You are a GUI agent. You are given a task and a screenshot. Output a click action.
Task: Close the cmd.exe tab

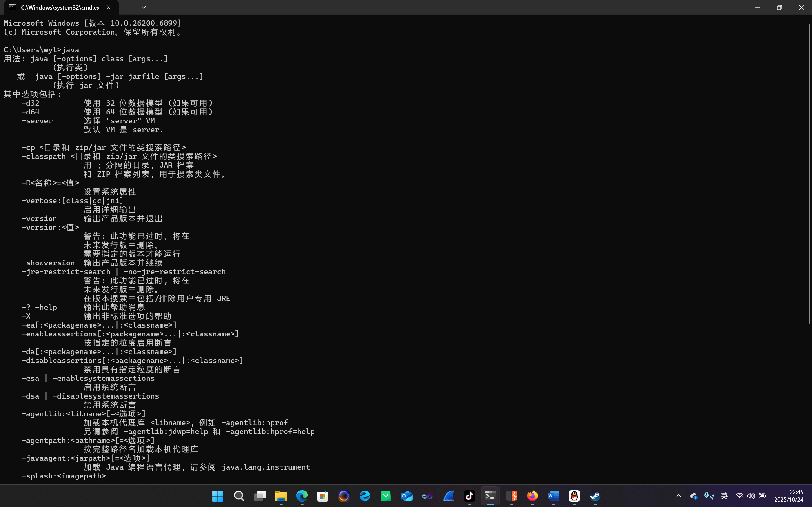tap(109, 7)
